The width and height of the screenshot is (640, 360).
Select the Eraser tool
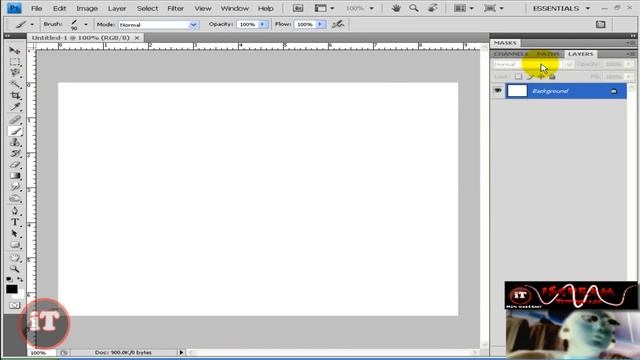click(x=15, y=165)
